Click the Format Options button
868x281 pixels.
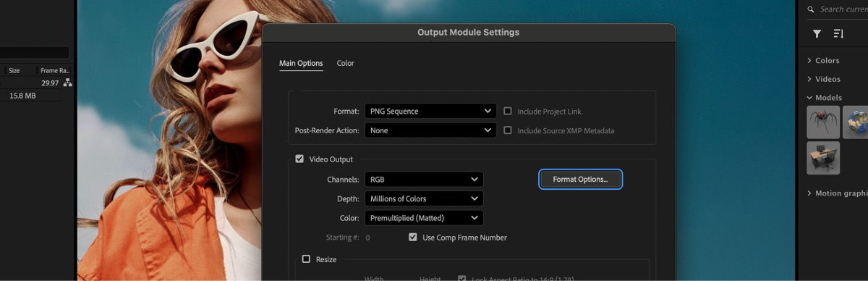(580, 179)
